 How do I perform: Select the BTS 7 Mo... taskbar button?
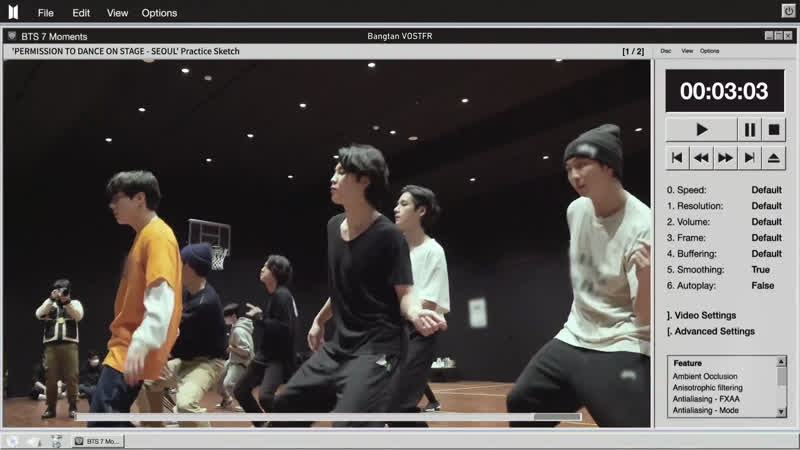98,441
